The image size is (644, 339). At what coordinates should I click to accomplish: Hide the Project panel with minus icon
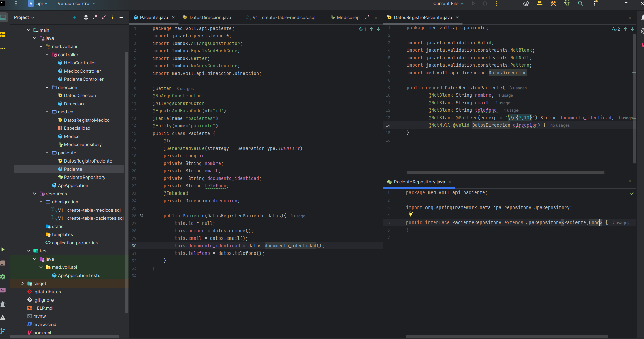pos(121,17)
